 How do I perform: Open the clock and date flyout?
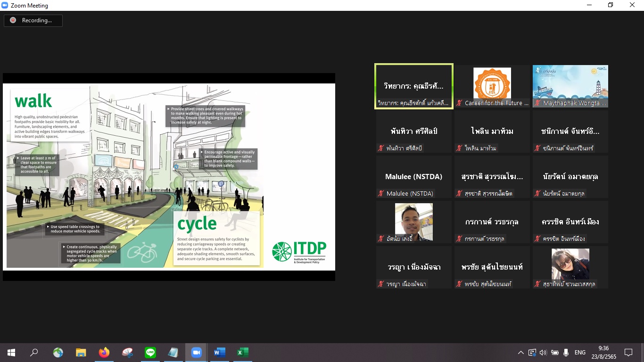606,353
